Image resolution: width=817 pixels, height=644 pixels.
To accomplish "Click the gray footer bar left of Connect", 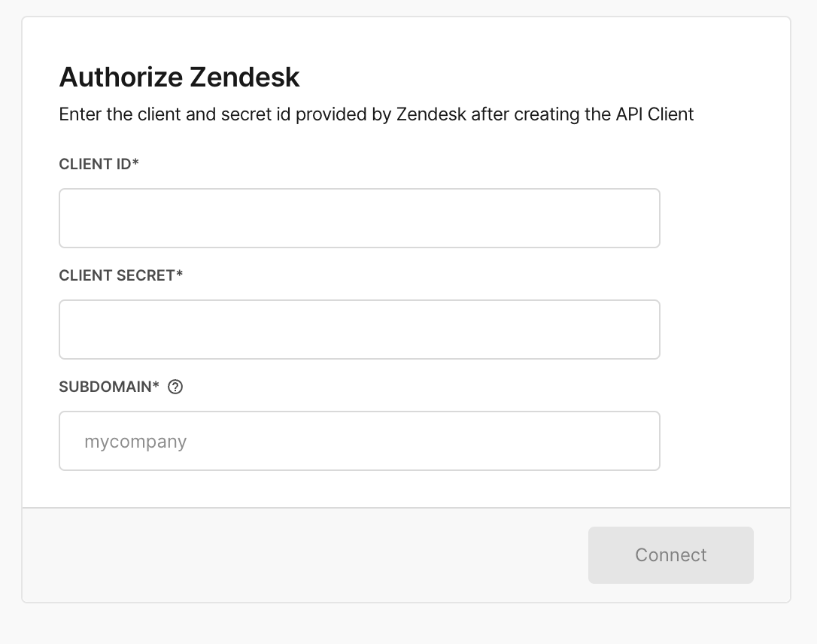I will pos(301,555).
